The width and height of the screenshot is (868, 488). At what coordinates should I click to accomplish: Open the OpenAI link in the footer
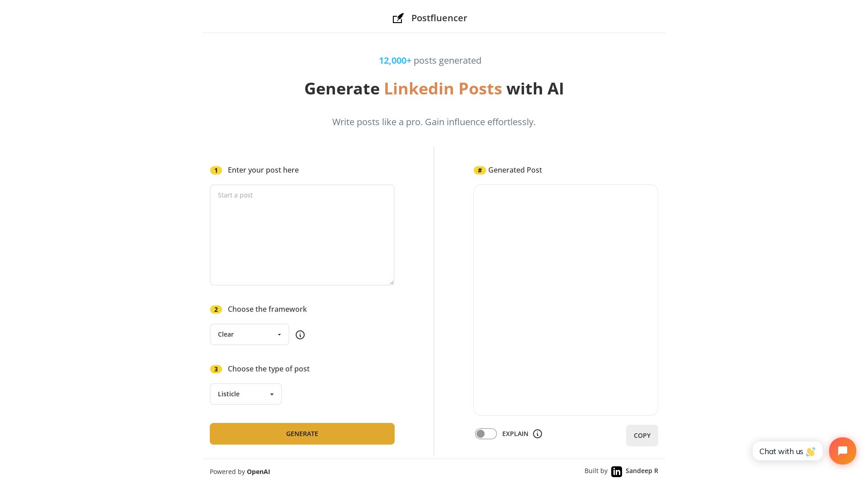pyautogui.click(x=258, y=472)
